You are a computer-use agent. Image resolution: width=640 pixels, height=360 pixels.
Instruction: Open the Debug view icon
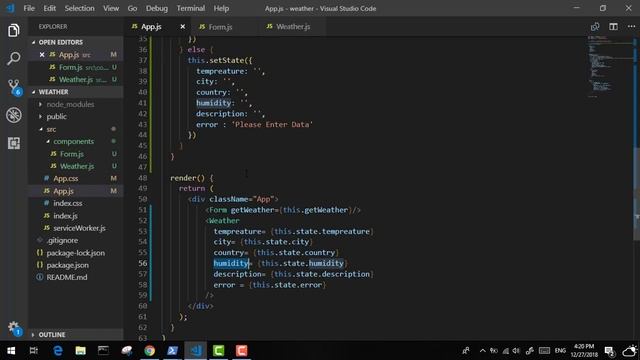point(13,115)
